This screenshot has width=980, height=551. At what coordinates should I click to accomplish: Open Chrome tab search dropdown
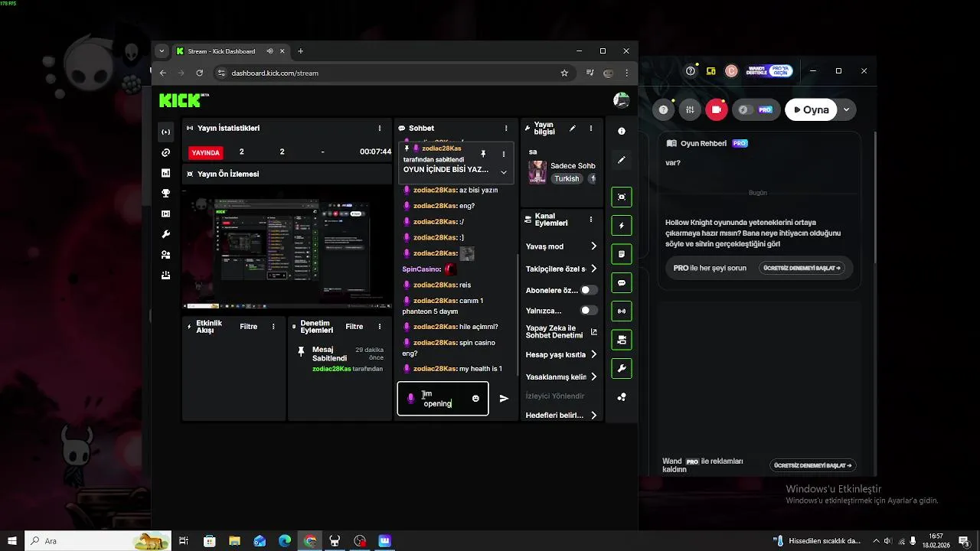coord(162,51)
